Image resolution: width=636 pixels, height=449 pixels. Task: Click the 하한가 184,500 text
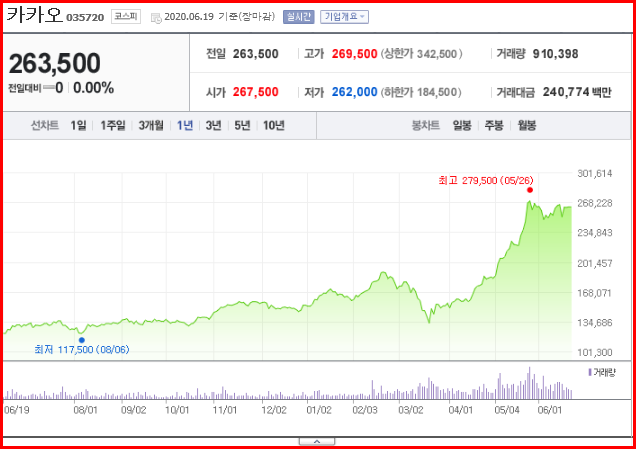coord(421,92)
